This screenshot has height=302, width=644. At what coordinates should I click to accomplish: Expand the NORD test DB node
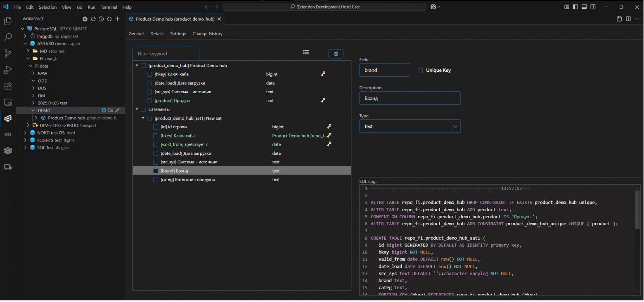(26, 133)
